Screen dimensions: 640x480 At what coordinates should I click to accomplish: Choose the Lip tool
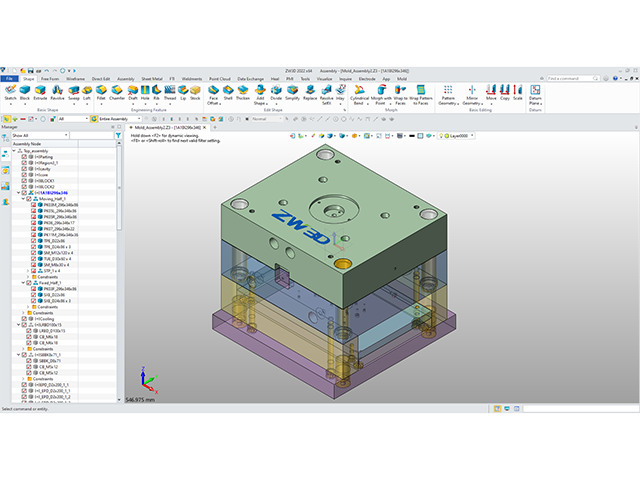pos(183,93)
